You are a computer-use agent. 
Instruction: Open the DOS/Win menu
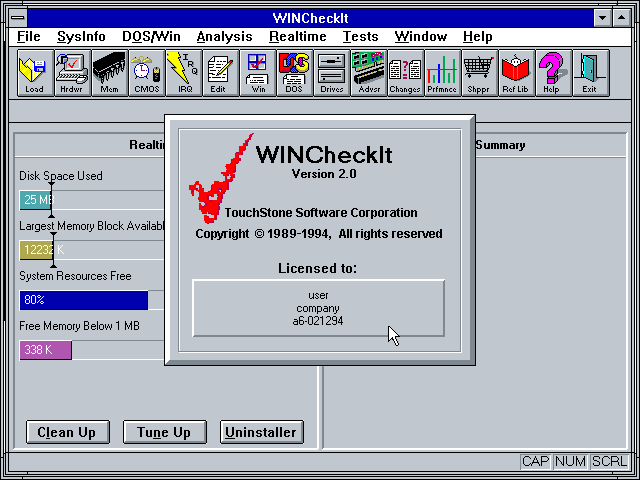(x=151, y=37)
